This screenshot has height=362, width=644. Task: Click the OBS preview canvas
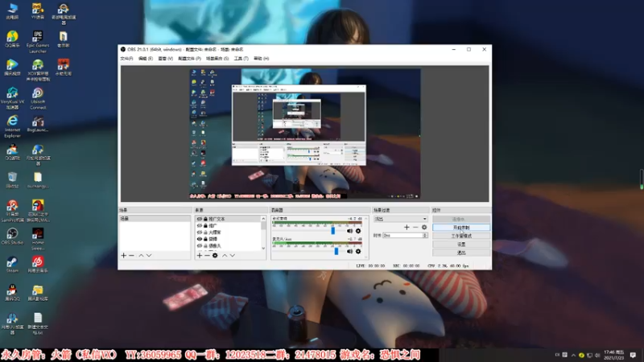(x=305, y=134)
